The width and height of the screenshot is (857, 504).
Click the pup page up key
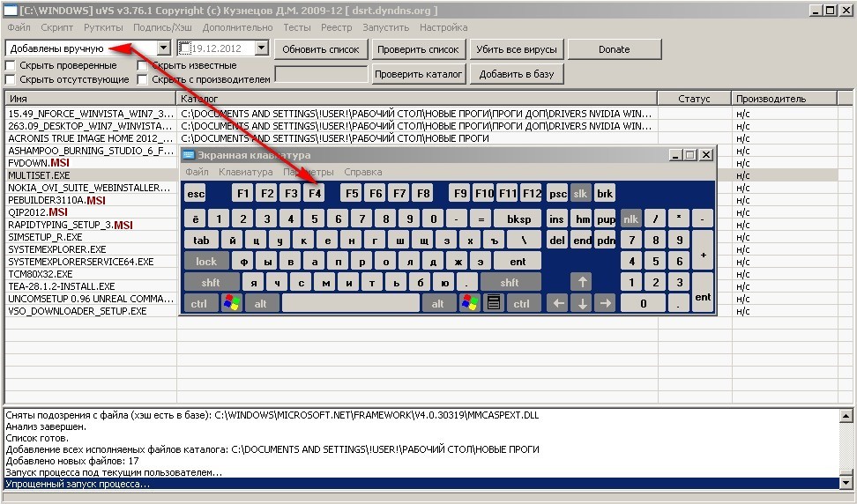coord(606,219)
